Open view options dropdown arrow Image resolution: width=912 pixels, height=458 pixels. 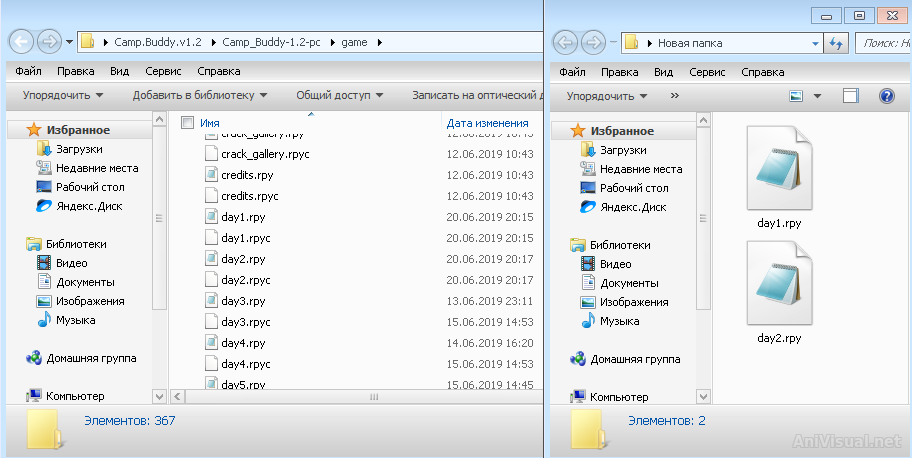point(817,96)
